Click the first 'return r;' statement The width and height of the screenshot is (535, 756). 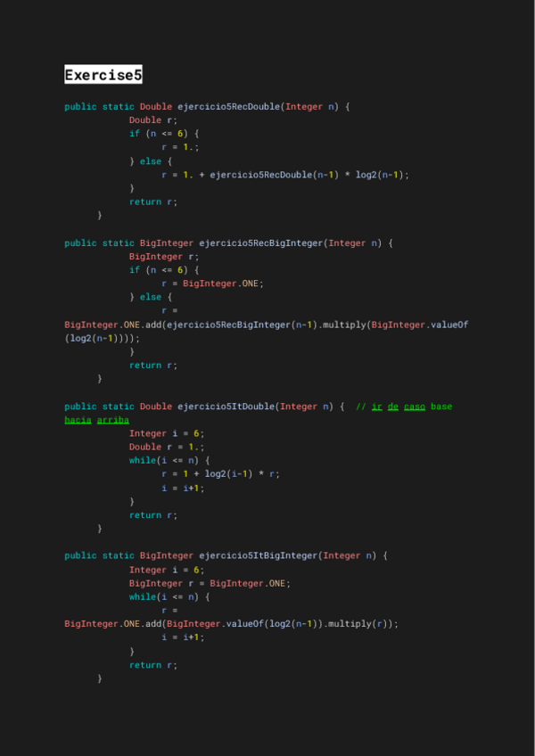(153, 202)
